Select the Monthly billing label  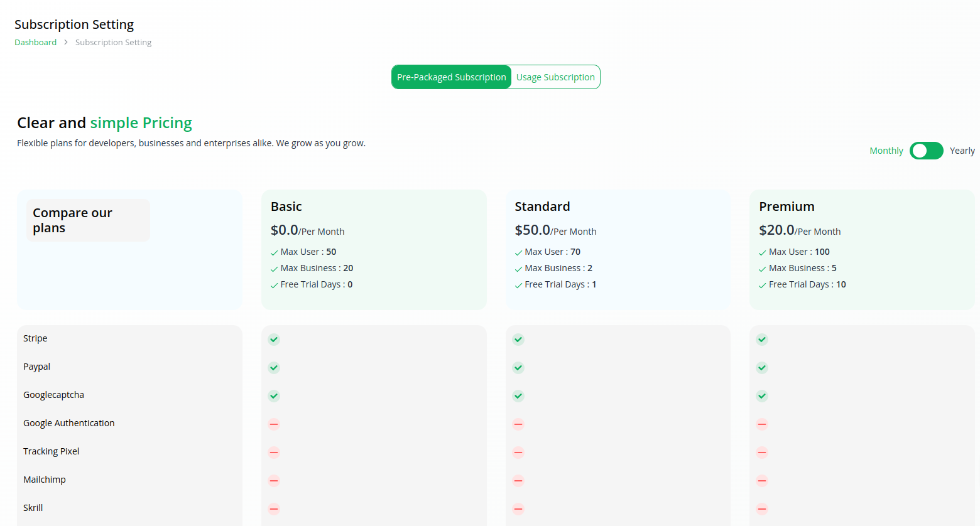[x=886, y=151]
